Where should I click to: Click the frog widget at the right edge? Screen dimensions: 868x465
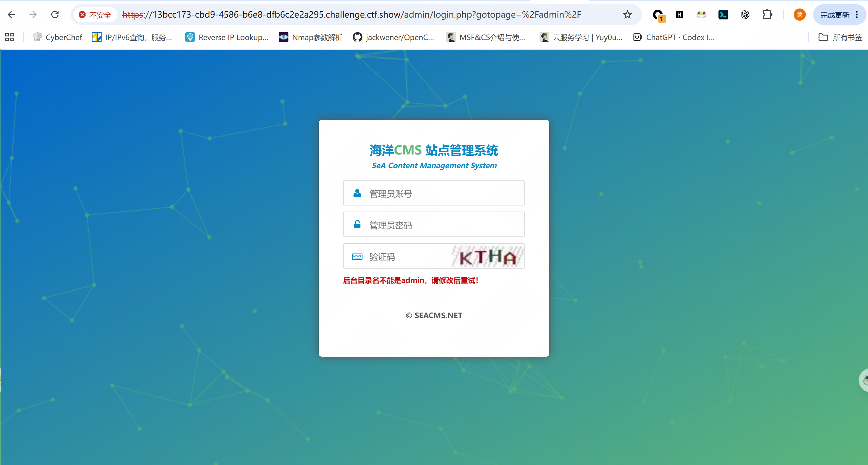[x=864, y=380]
